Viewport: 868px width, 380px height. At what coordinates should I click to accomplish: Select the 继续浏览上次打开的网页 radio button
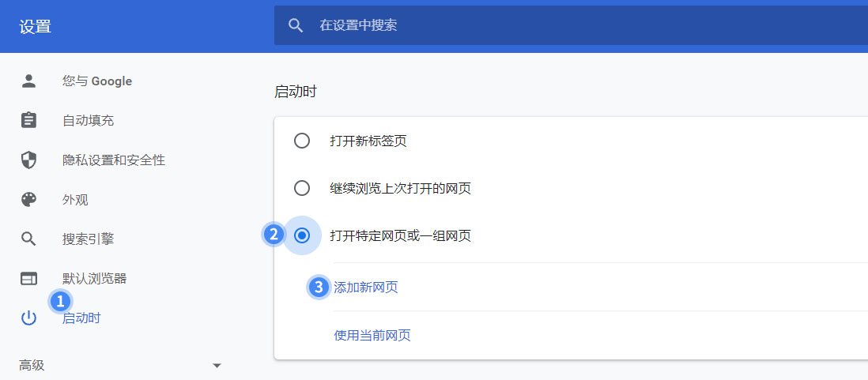[302, 188]
